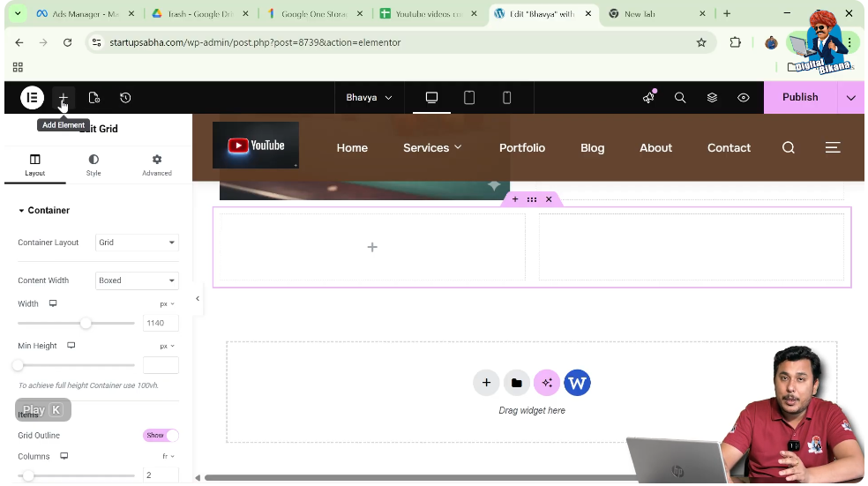Viewport: 868px width, 486px height.
Task: Open the Home menu link
Action: pyautogui.click(x=352, y=148)
